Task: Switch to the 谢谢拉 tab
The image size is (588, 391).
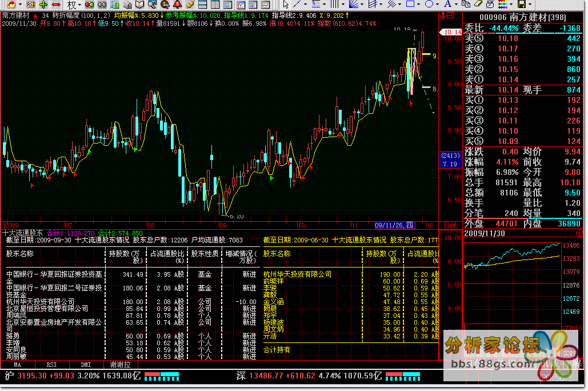Action: 121,365
